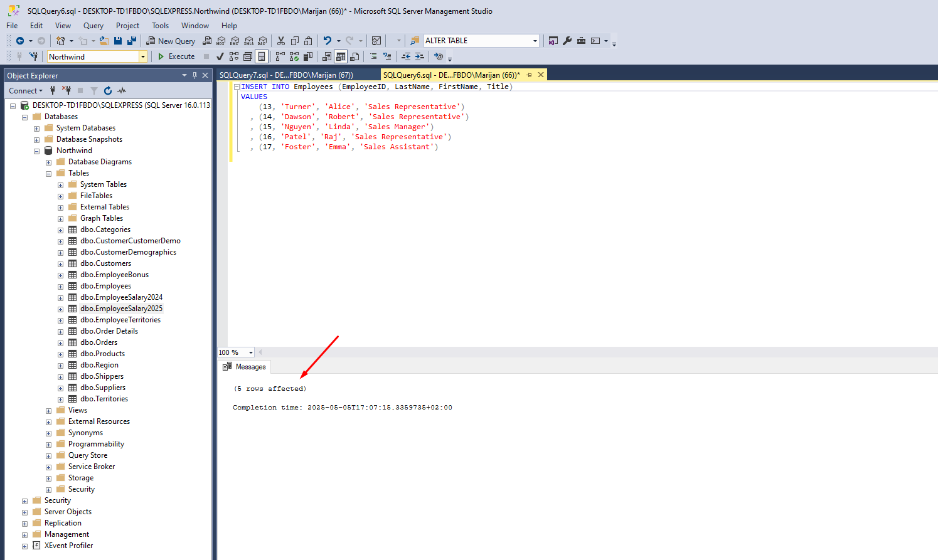The height and width of the screenshot is (560, 938).
Task: Click the Undo arrow icon
Action: click(x=328, y=41)
